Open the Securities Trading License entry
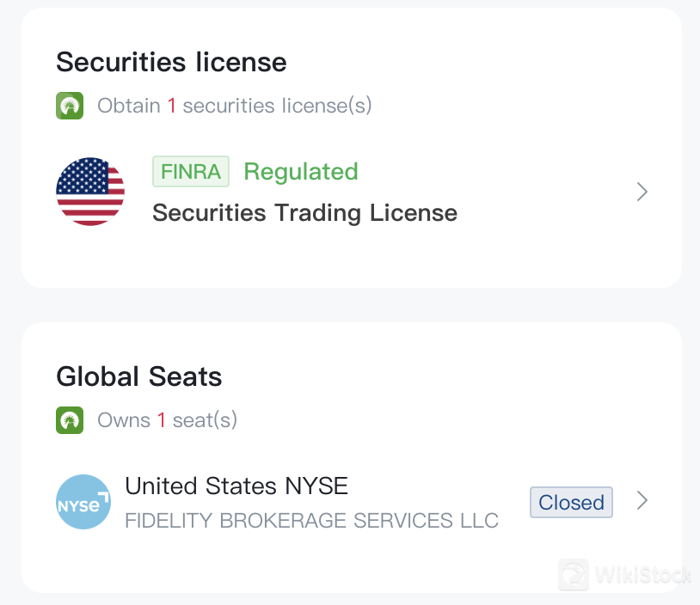 (304, 212)
